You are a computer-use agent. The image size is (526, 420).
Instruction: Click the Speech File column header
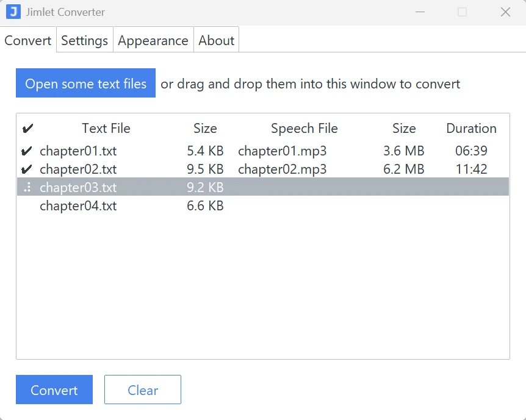pyautogui.click(x=304, y=128)
